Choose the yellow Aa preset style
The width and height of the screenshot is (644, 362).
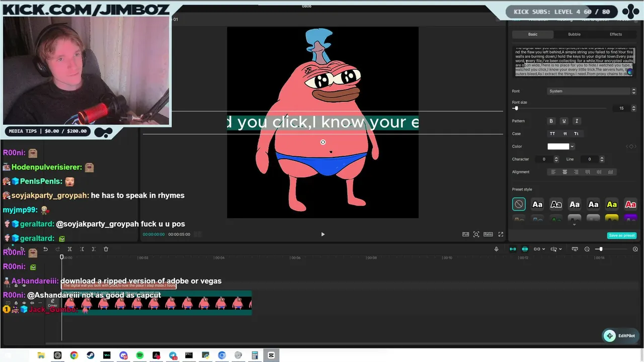click(612, 204)
